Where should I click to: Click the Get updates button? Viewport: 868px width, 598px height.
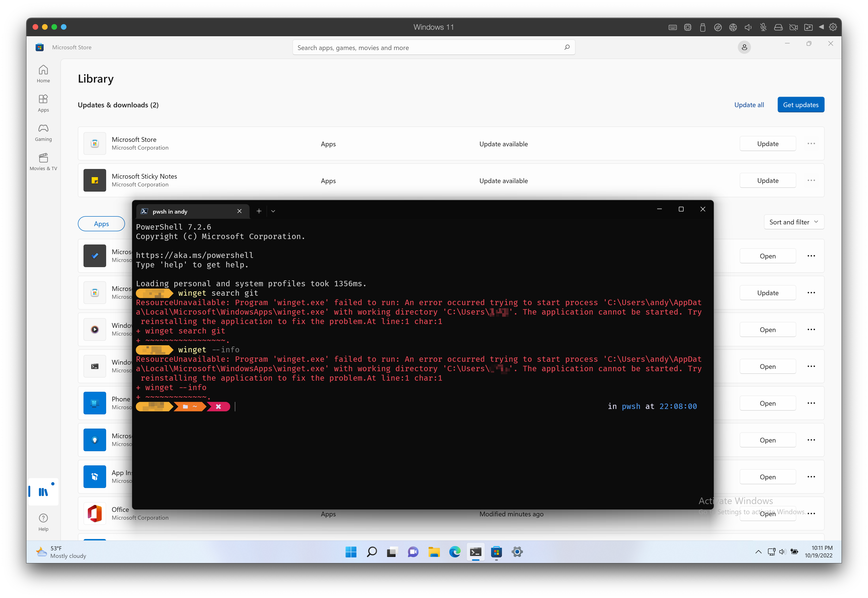pyautogui.click(x=801, y=105)
